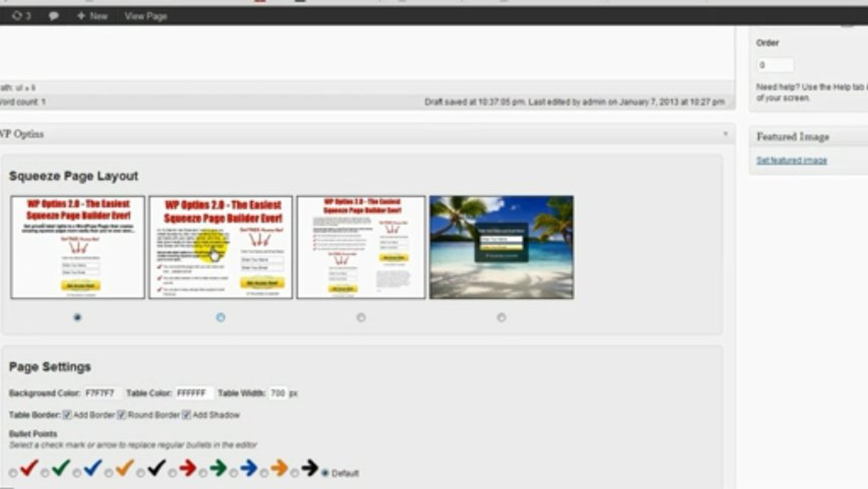Click the red arrow bullet icon
868x489 pixels.
[187, 468]
